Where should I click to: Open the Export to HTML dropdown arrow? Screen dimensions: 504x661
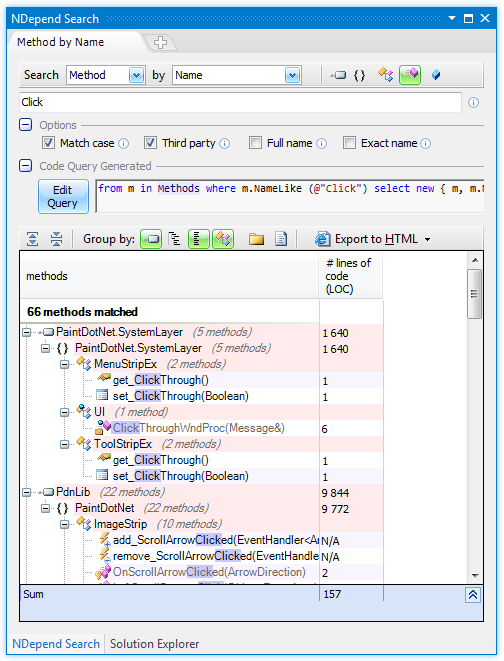coord(427,239)
